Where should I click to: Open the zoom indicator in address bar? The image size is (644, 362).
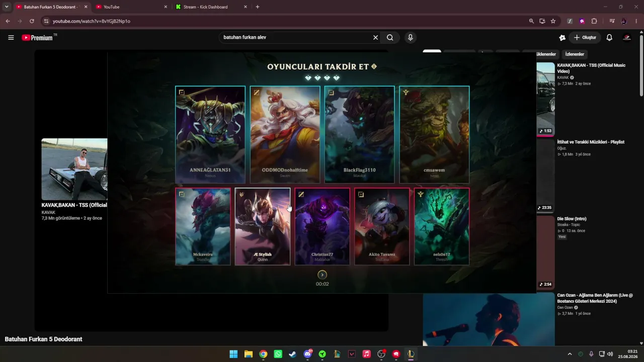(x=531, y=21)
